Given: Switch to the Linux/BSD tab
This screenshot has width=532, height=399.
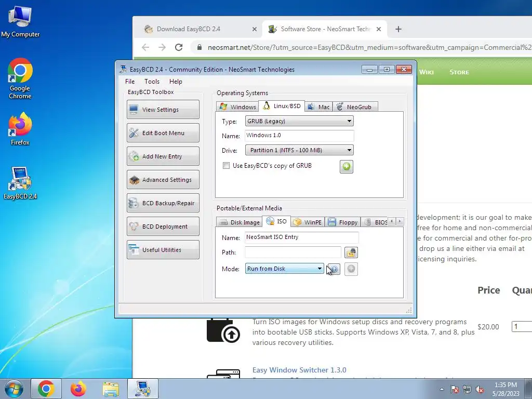Looking at the screenshot, I should click(282, 106).
